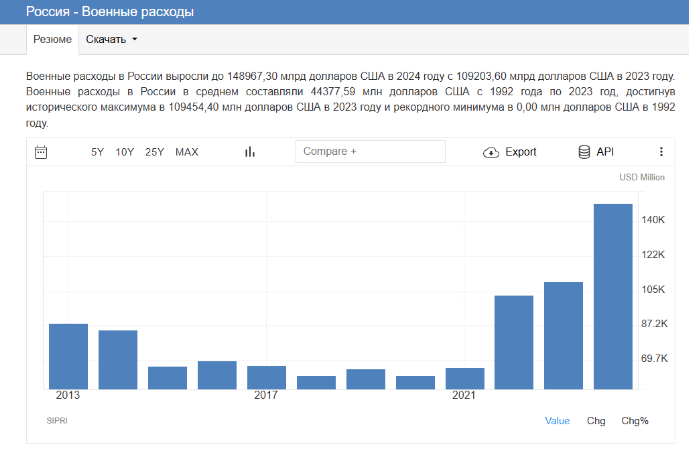Switch to the Резюме tab

[x=52, y=40]
